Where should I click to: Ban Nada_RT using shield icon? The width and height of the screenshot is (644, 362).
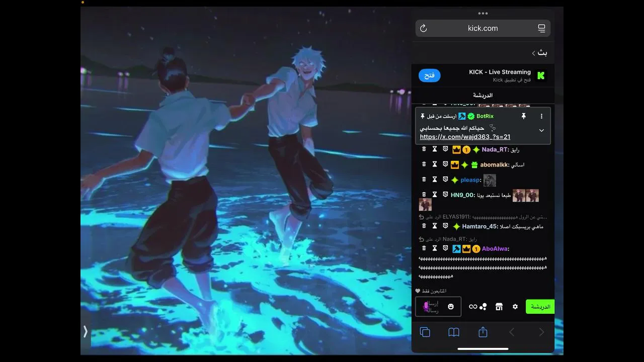pos(445,149)
